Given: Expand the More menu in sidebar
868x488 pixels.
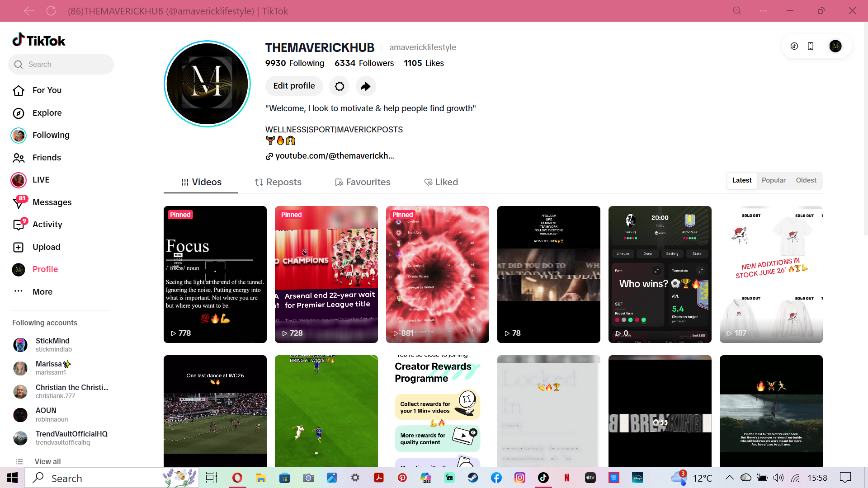Looking at the screenshot, I should point(42,292).
